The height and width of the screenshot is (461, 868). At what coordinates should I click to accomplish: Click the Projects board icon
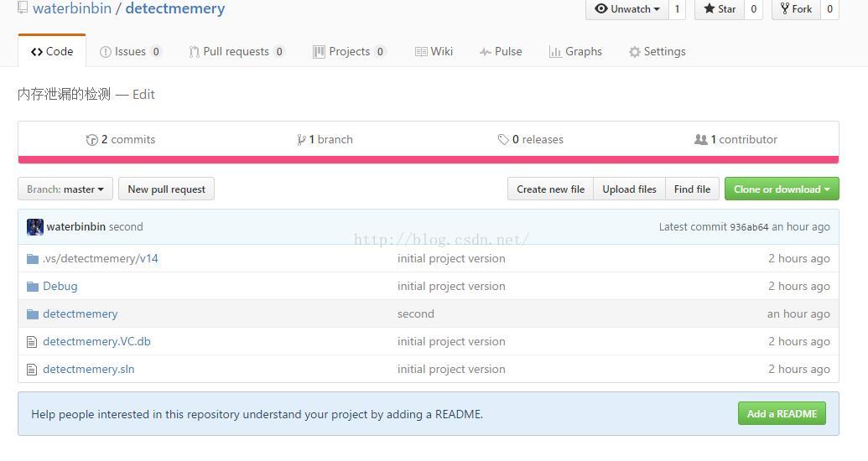[x=319, y=52]
